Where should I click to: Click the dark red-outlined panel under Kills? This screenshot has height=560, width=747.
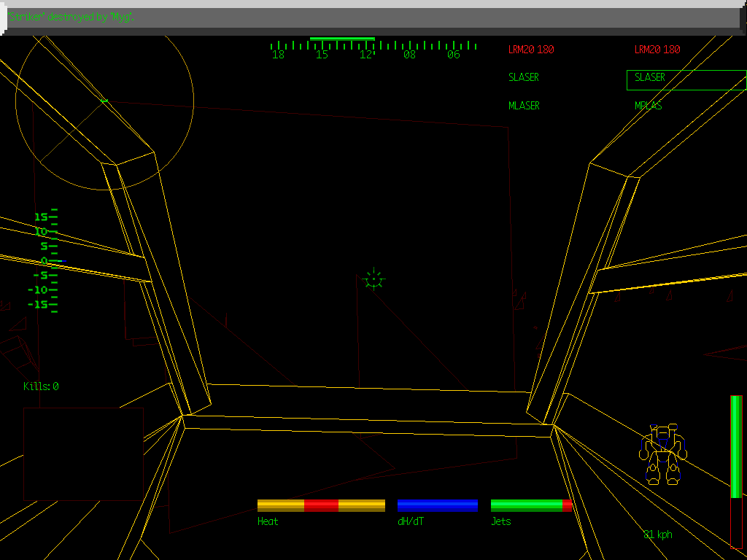pos(83,454)
